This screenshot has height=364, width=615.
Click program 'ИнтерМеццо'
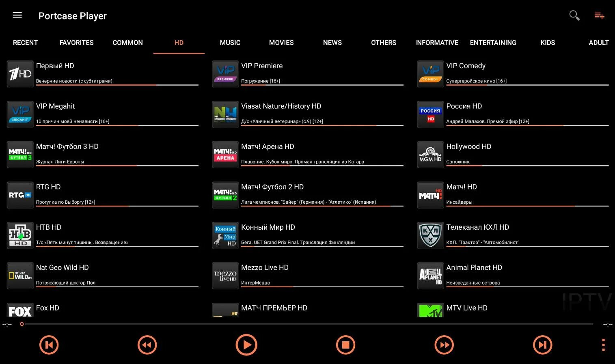point(255,282)
